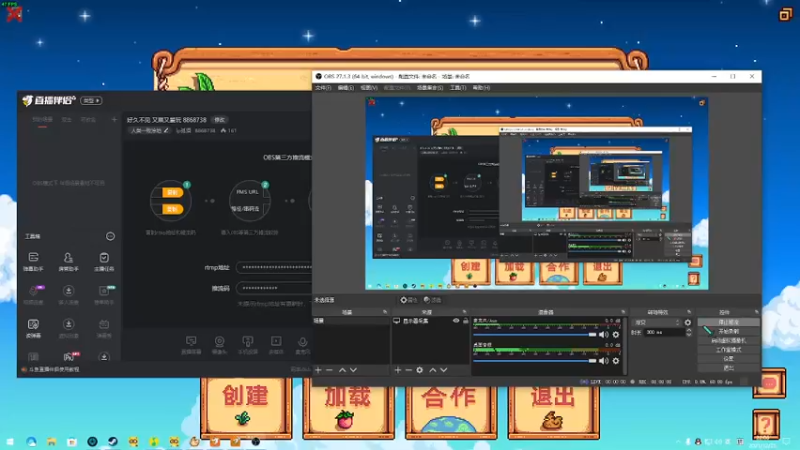Viewport: 800px width, 450px height.
Task: Open 房管助手 tool in 直播伴侣 toolbox
Action: 68,262
